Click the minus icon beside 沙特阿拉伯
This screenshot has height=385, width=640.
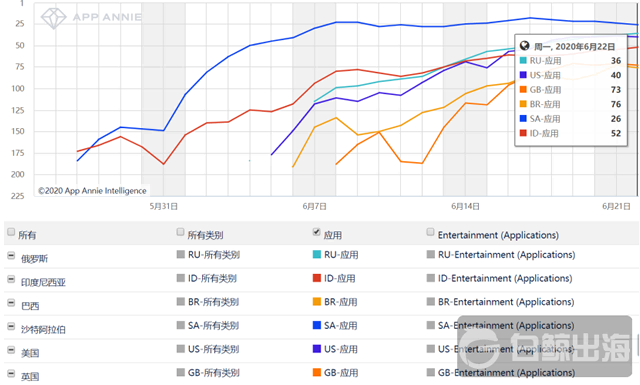tap(11, 326)
